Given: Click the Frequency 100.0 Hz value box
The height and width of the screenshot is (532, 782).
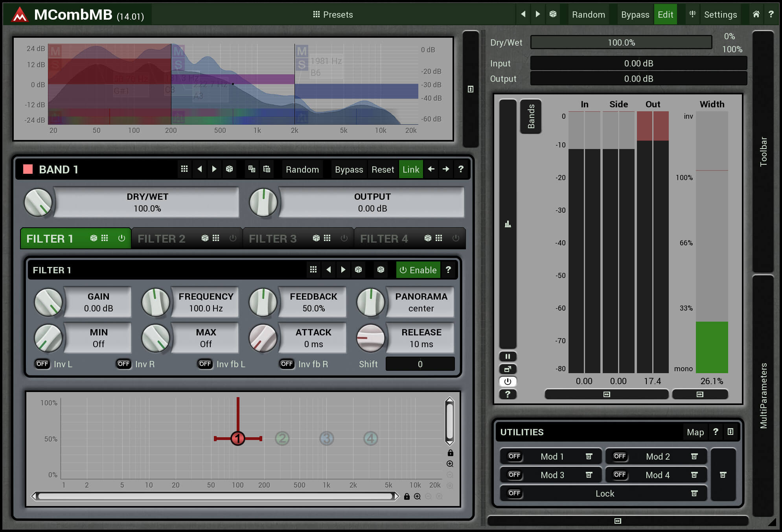Looking at the screenshot, I should [206, 302].
